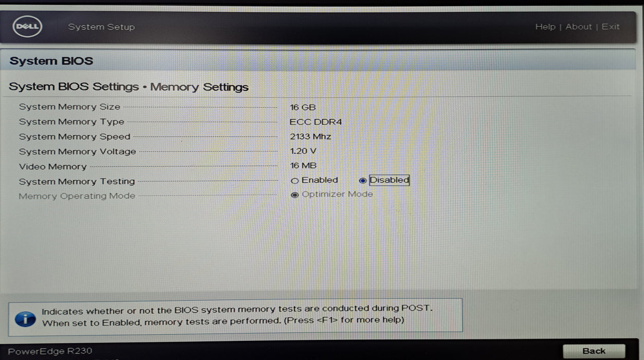The height and width of the screenshot is (360, 644).
Task: Click the System BIOS Settings • Memory Settings breadcrumb
Action: [128, 87]
